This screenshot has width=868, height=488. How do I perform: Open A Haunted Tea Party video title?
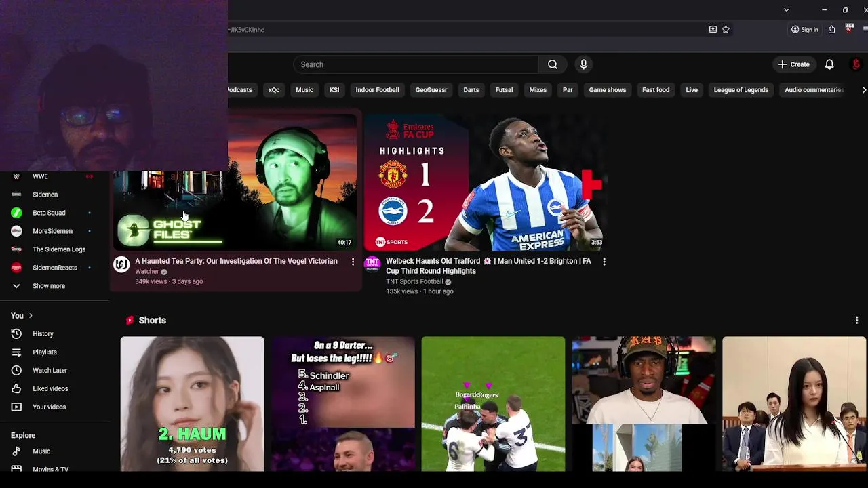click(236, 261)
